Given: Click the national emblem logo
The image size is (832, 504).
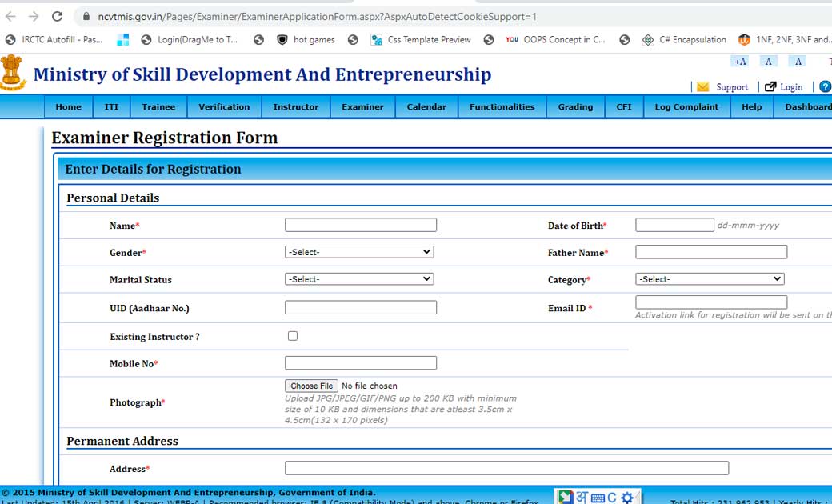Looking at the screenshot, I should point(12,73).
